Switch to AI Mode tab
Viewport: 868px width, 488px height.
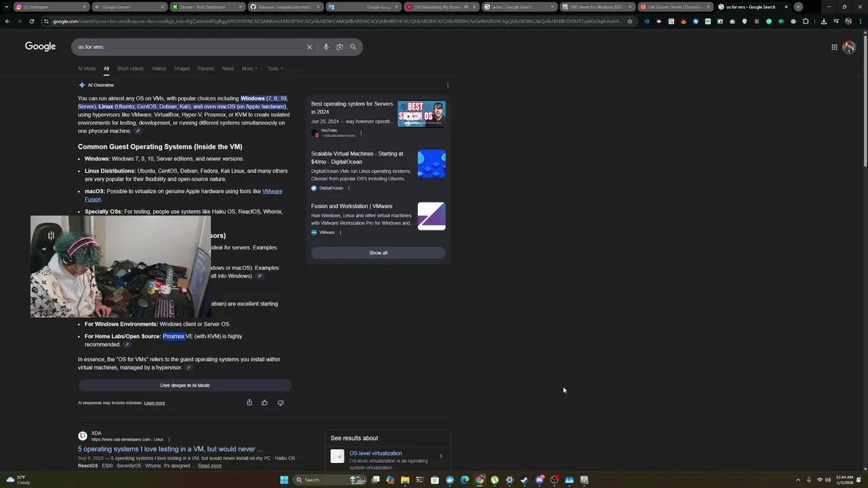87,68
